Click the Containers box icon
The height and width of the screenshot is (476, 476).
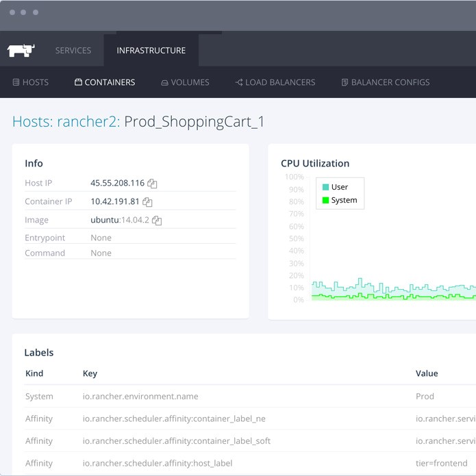[78, 82]
